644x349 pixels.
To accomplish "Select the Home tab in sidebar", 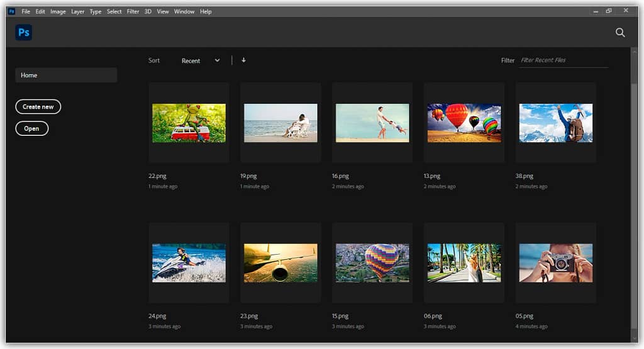I will (66, 75).
